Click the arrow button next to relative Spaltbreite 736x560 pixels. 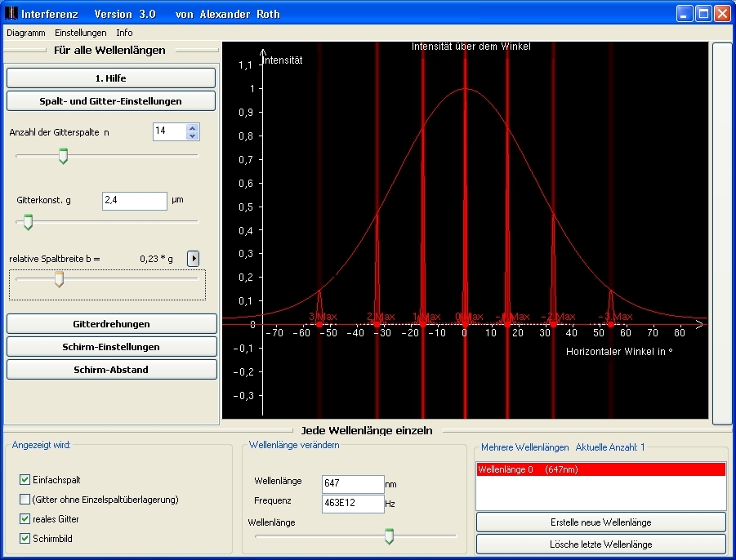pos(194,259)
